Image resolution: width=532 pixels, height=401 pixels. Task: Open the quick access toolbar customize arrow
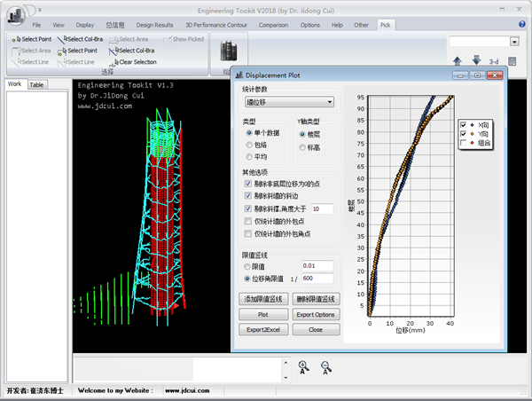(x=40, y=10)
